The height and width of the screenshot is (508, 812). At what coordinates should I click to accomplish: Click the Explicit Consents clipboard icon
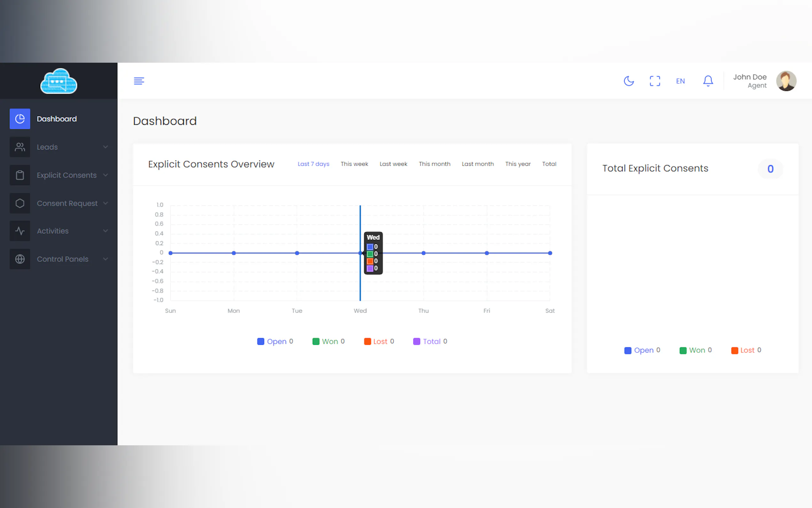pyautogui.click(x=20, y=175)
